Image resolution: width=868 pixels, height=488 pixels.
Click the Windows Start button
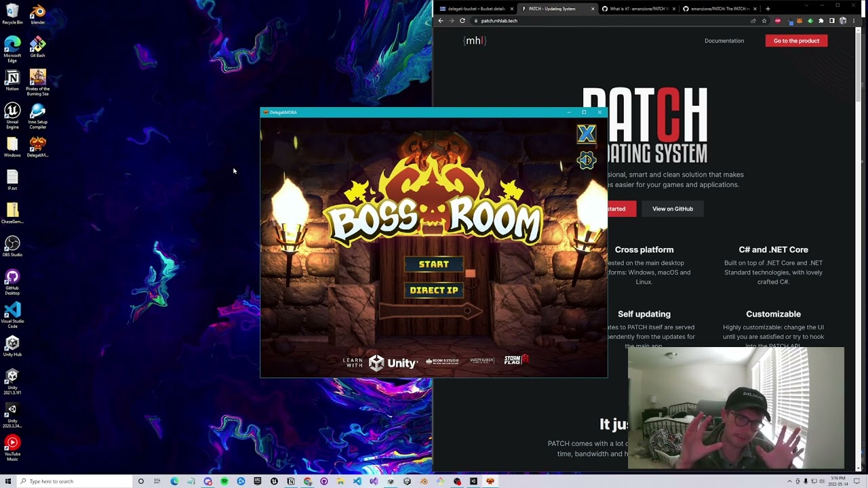point(7,481)
